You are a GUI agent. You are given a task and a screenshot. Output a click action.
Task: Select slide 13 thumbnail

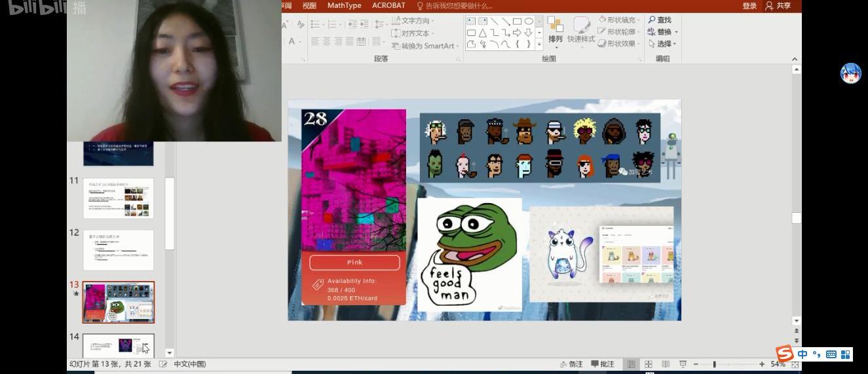pos(119,302)
